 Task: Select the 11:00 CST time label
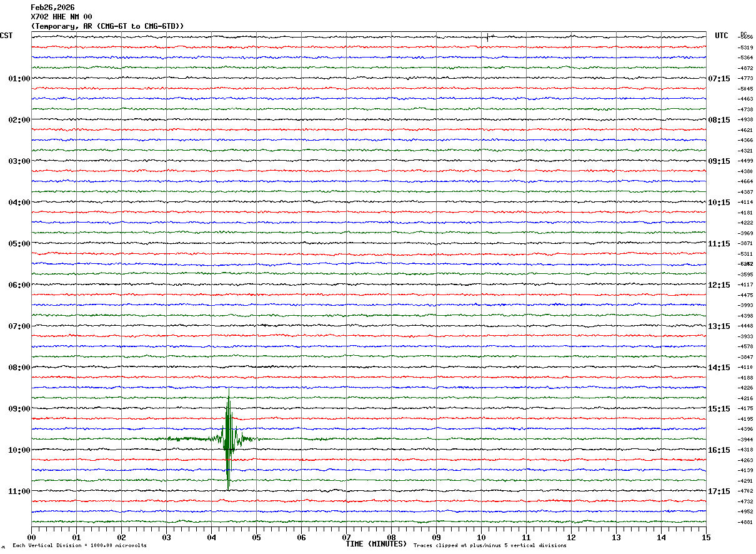(x=19, y=491)
